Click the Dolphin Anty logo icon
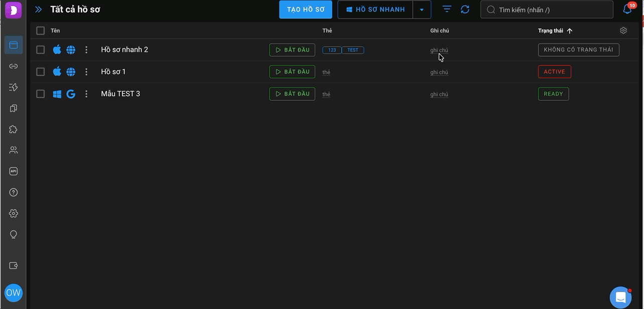 (x=14, y=10)
